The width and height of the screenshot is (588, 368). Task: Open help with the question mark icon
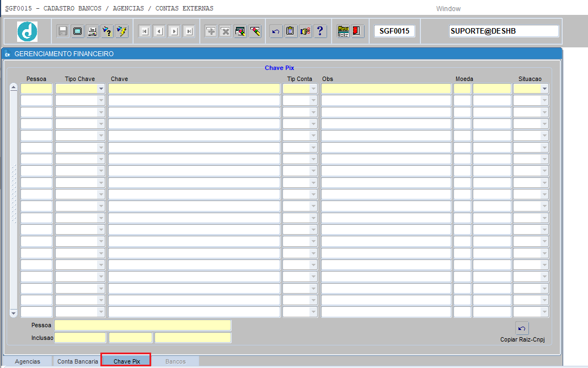click(x=320, y=31)
